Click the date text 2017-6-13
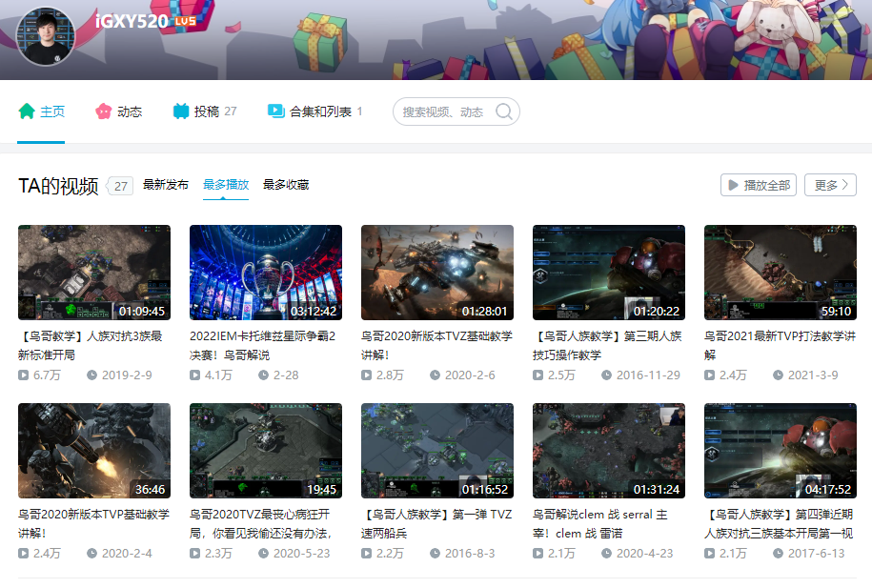 (816, 553)
